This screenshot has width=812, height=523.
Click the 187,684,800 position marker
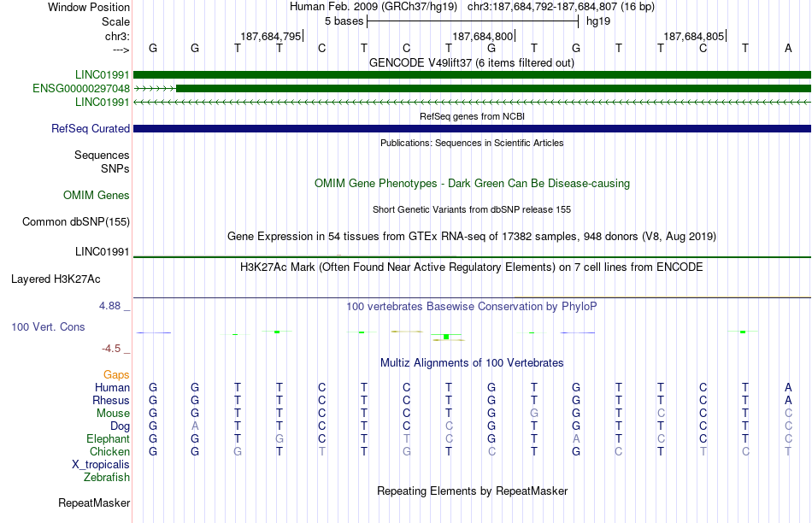click(x=482, y=36)
